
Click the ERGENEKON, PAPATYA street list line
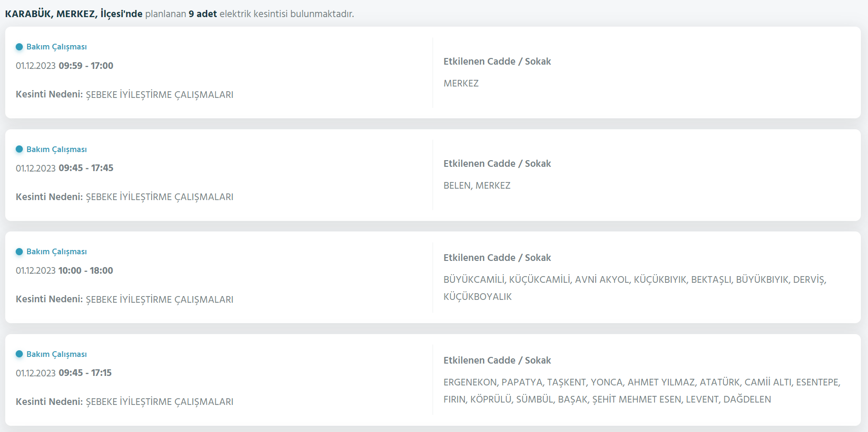click(642, 382)
